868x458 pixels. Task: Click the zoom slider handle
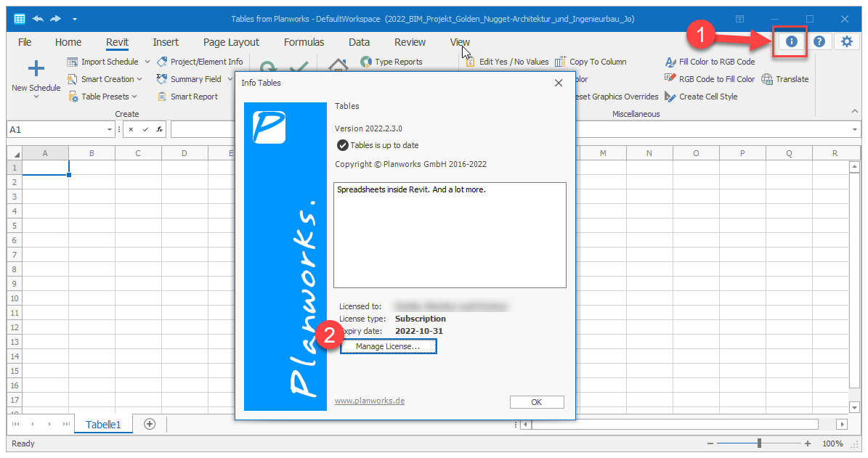(760, 443)
